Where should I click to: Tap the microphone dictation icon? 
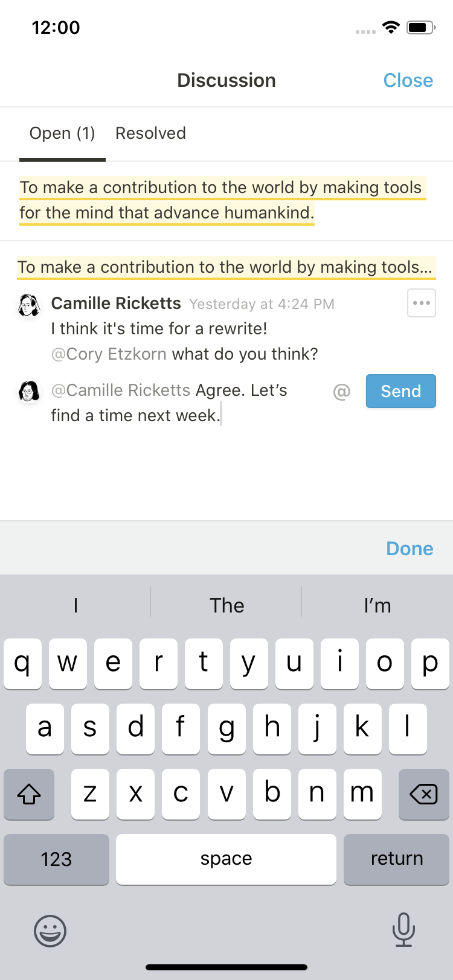pos(403,929)
